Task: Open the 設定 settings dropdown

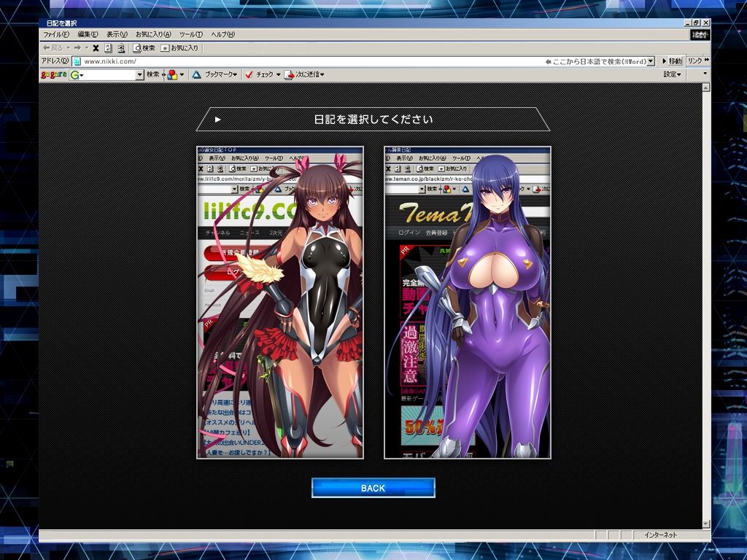Action: click(x=672, y=74)
